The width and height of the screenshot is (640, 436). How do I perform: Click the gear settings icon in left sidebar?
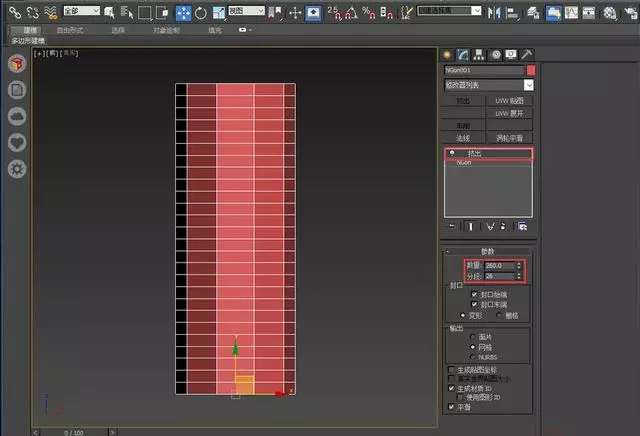(x=17, y=169)
